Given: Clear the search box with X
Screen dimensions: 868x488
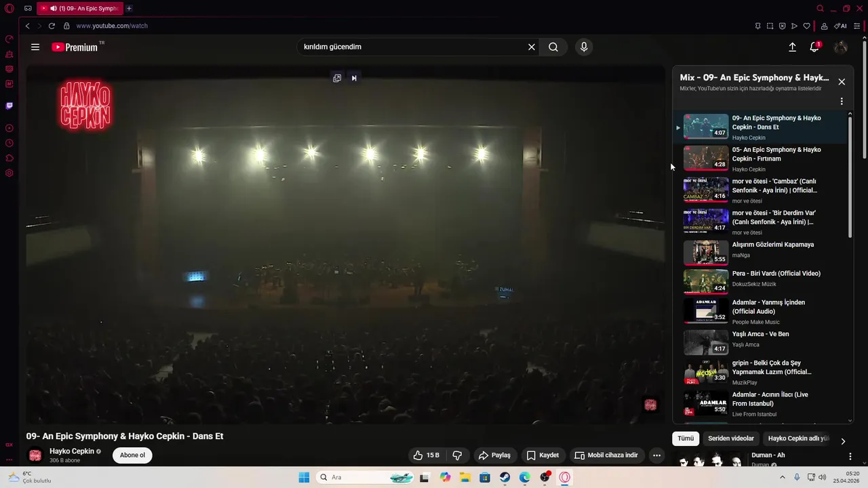Looking at the screenshot, I should click(x=532, y=47).
